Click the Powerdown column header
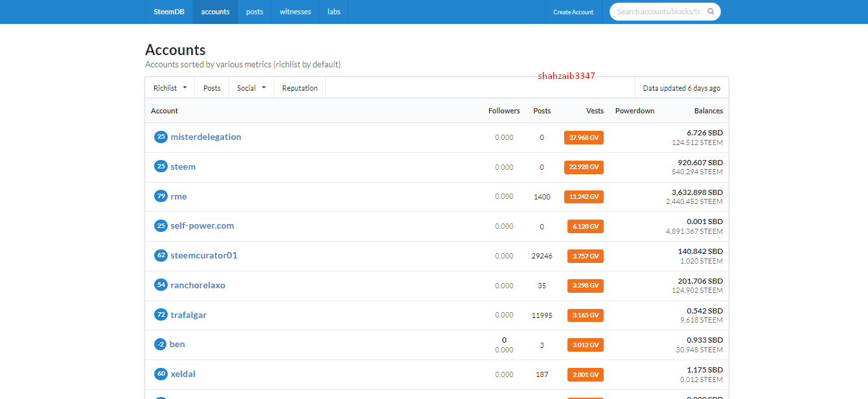The width and height of the screenshot is (868, 399). [635, 111]
